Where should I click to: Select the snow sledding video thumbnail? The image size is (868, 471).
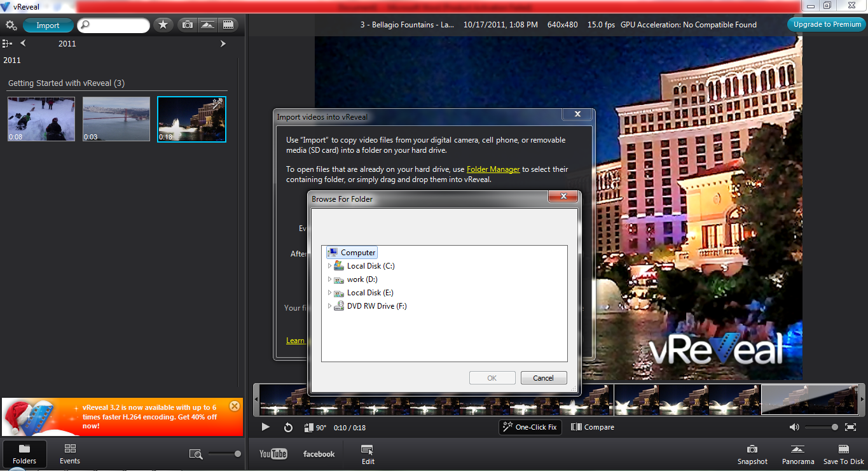pyautogui.click(x=41, y=119)
